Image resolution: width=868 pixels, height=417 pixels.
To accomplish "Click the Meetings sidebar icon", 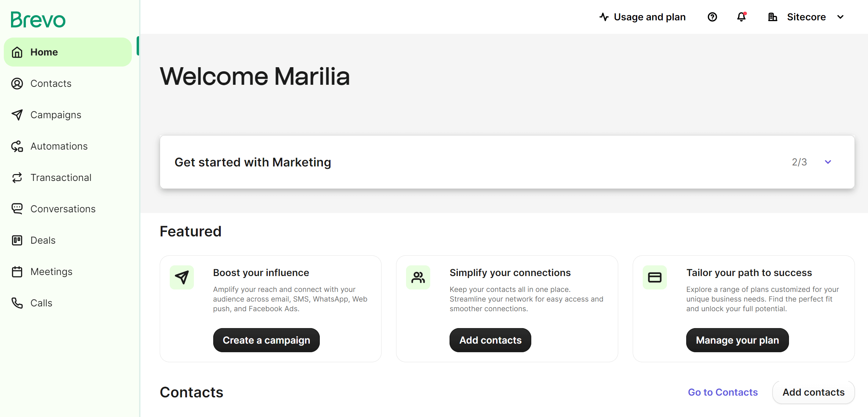I will coord(17,272).
